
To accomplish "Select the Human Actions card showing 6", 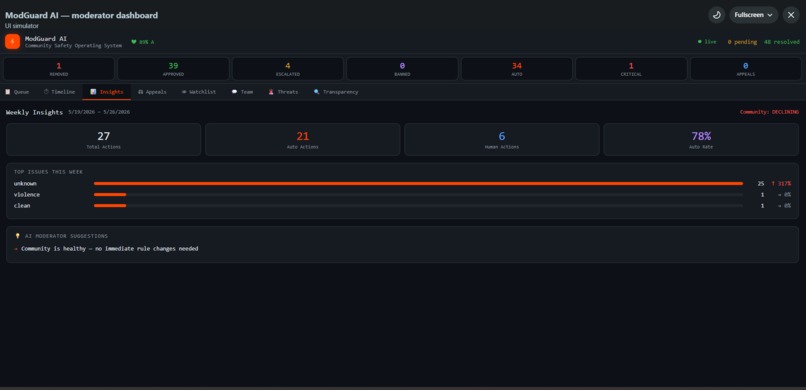I will click(x=502, y=139).
